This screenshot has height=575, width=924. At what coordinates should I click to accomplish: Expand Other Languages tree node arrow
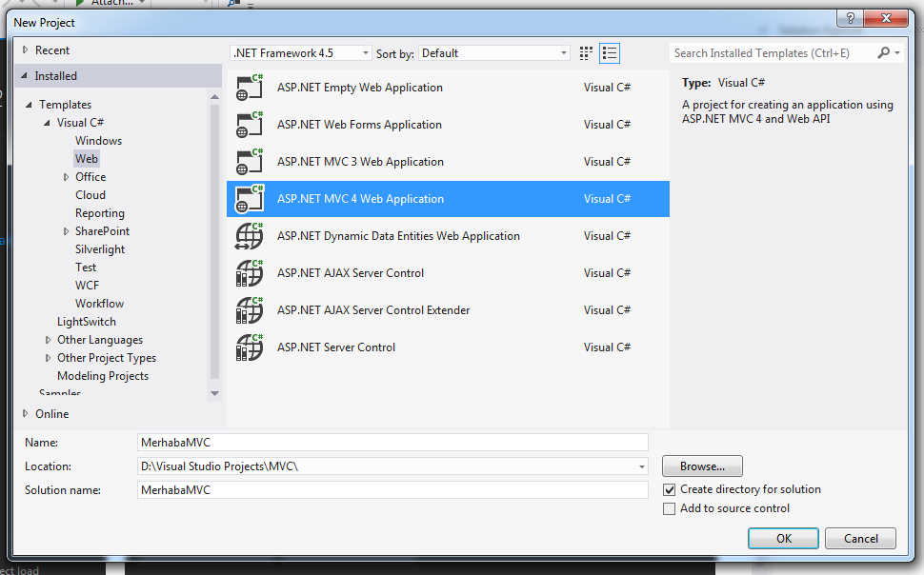point(49,340)
